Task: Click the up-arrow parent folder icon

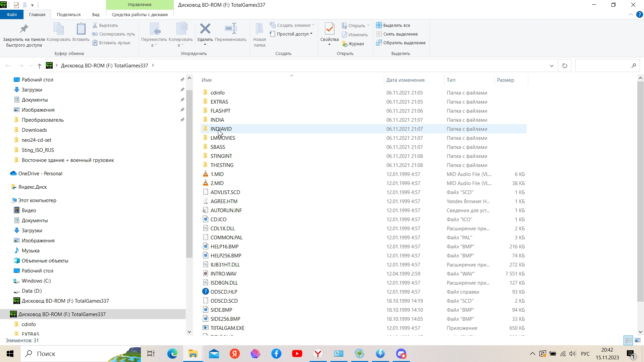Action: pos(40,66)
